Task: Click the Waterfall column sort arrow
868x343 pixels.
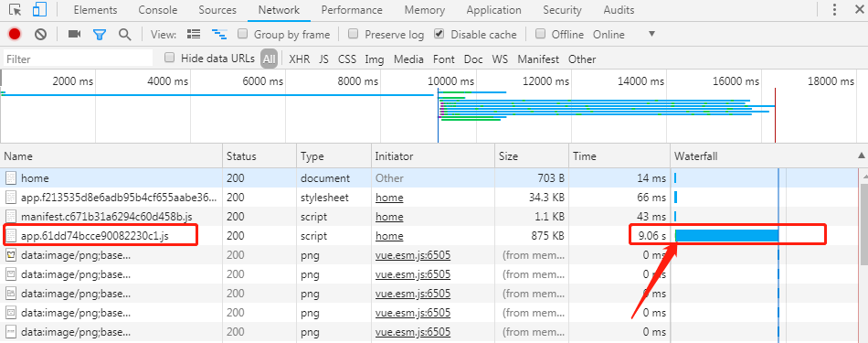Action: (x=862, y=156)
